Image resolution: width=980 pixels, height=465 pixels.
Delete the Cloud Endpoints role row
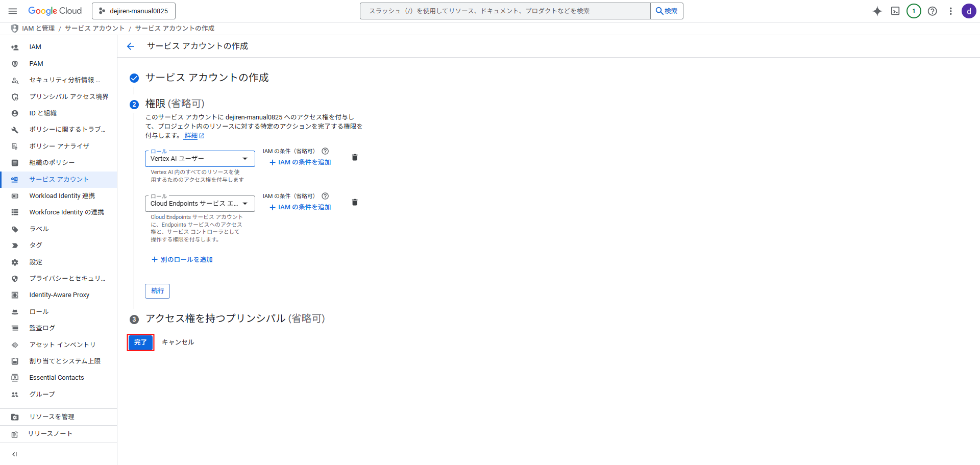355,203
